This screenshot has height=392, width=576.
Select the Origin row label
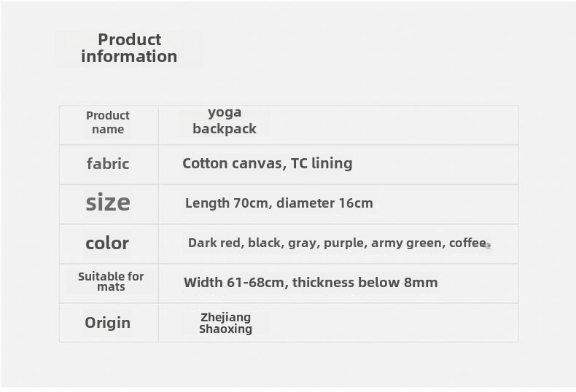[x=108, y=323]
